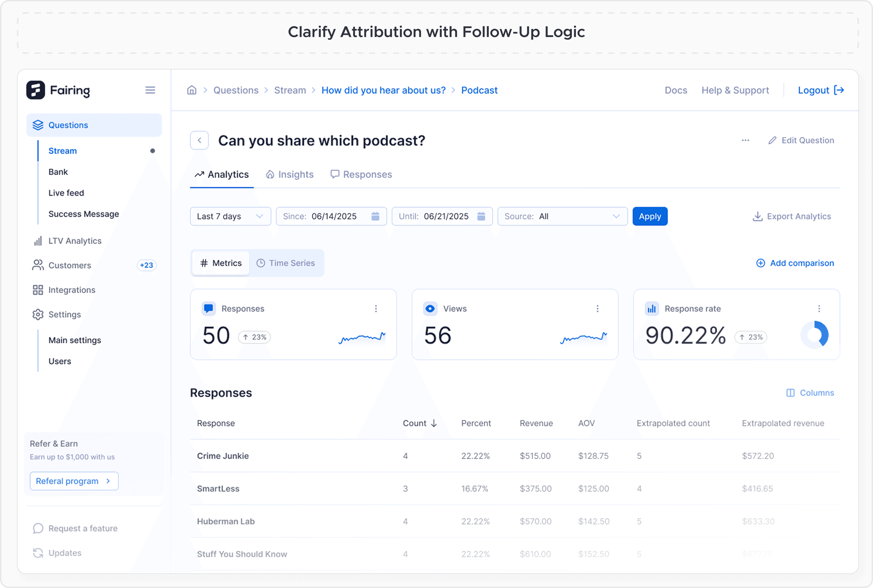873x588 pixels.
Task: Click the Crime Junkie response row
Action: pyautogui.click(x=515, y=456)
